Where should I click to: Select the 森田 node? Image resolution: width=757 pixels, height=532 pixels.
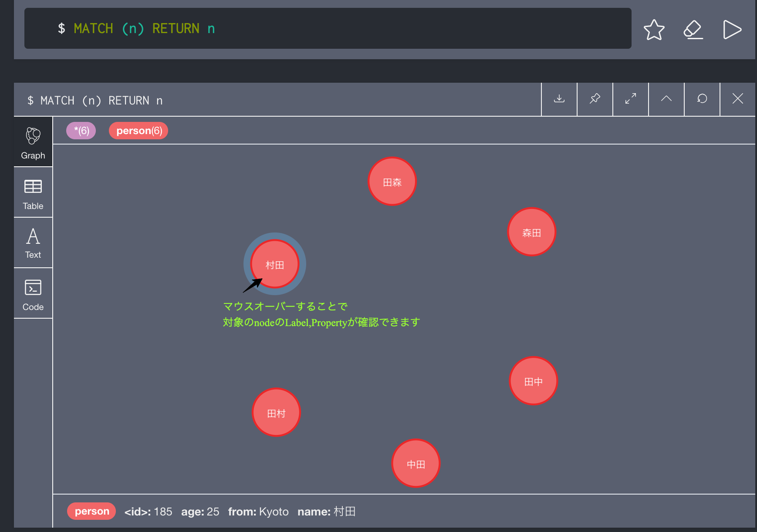pos(532,232)
